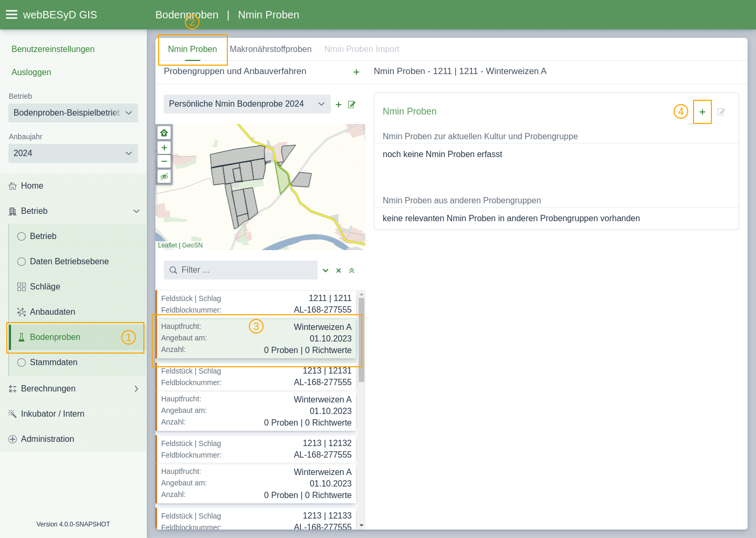Click the map home extent icon

[164, 132]
